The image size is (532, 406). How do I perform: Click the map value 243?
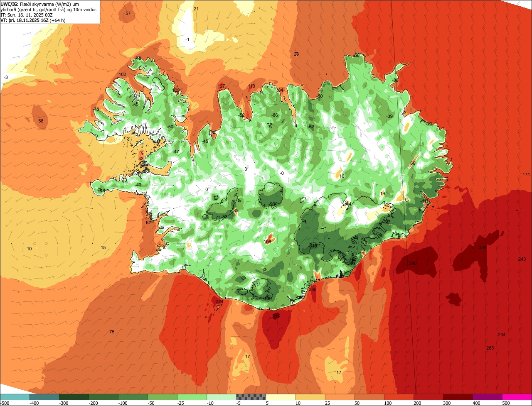pos(522,259)
